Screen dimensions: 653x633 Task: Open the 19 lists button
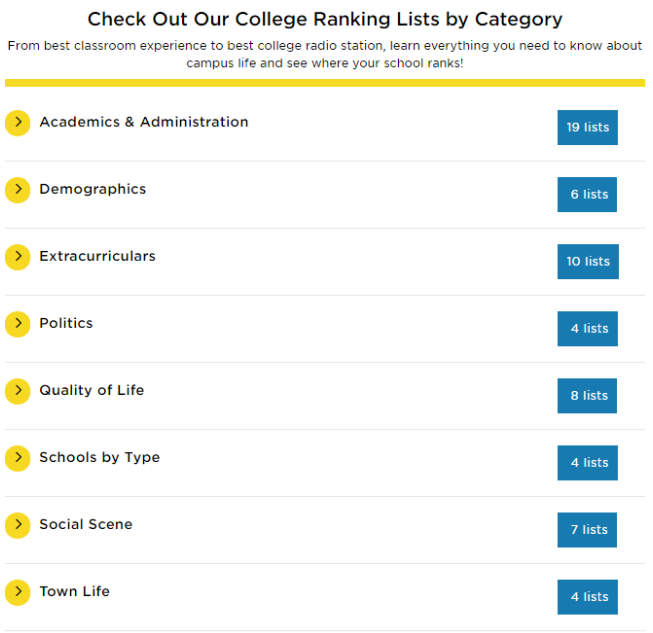(x=587, y=128)
